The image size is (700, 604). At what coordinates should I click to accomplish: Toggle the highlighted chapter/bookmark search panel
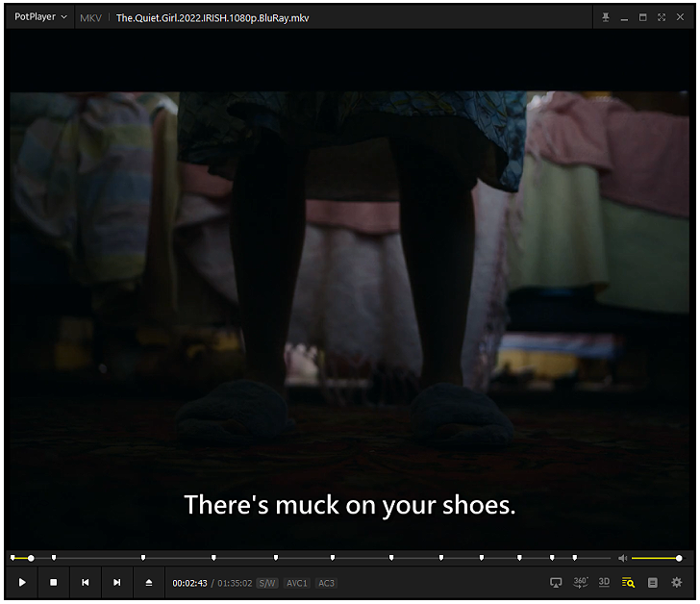point(628,583)
